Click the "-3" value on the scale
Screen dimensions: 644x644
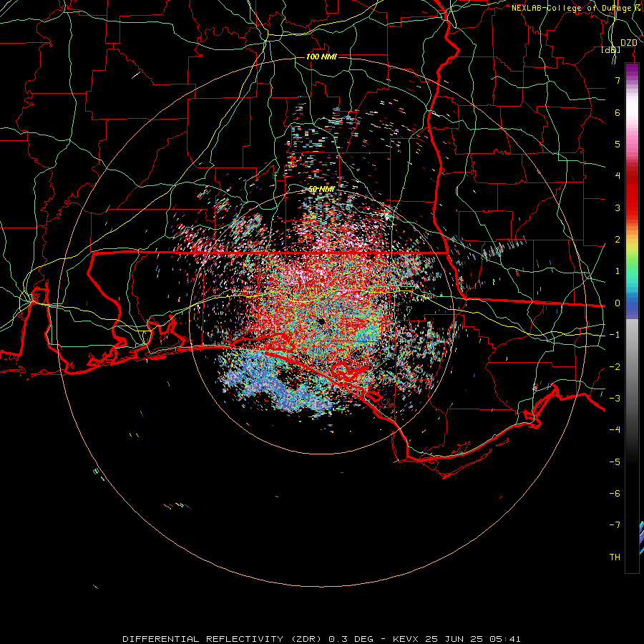click(x=615, y=399)
